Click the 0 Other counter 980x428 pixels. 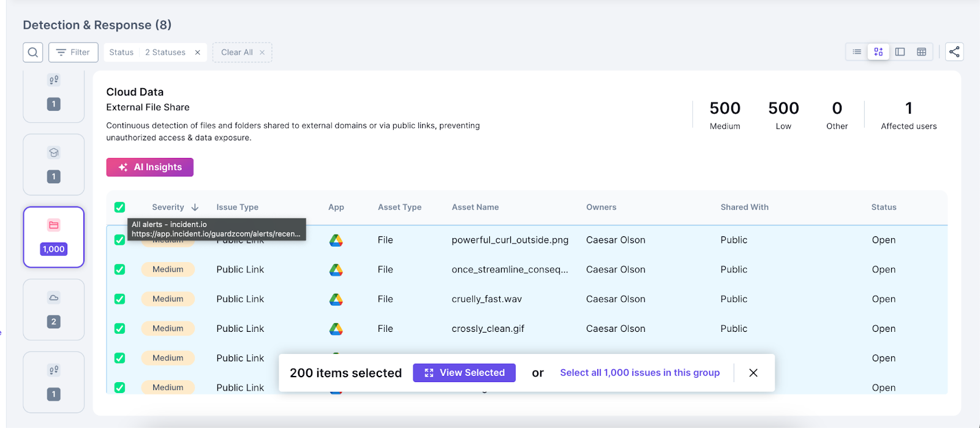click(837, 115)
